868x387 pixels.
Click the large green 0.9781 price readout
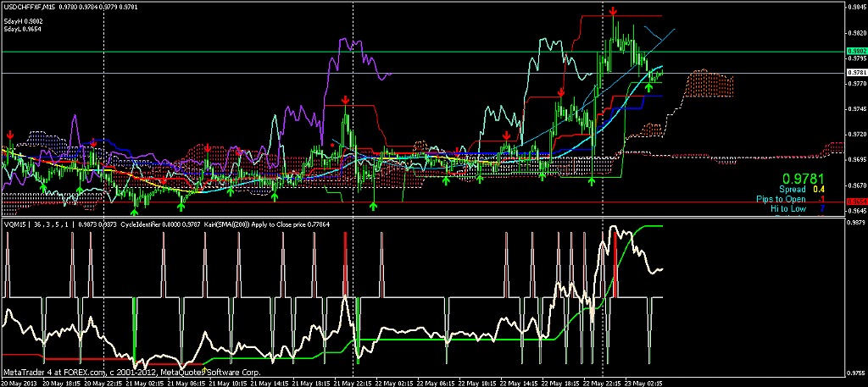click(x=804, y=179)
